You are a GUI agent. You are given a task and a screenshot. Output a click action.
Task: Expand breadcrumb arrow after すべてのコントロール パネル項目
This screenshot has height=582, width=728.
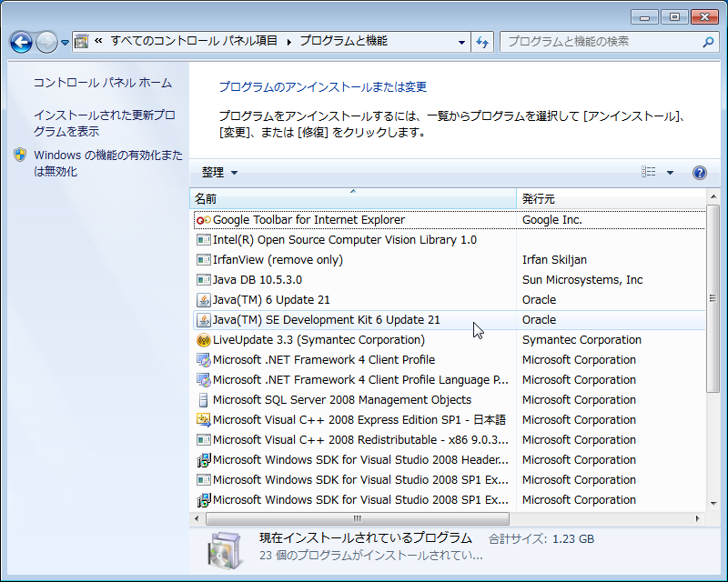point(288,42)
